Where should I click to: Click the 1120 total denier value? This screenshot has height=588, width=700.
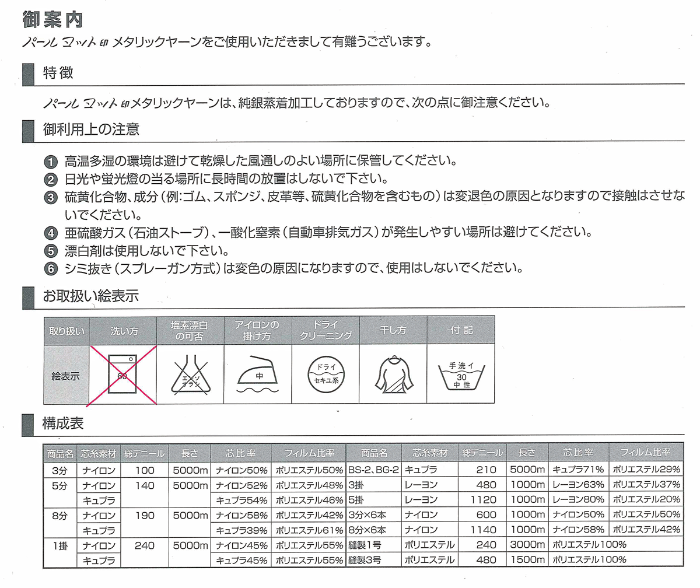click(x=482, y=500)
